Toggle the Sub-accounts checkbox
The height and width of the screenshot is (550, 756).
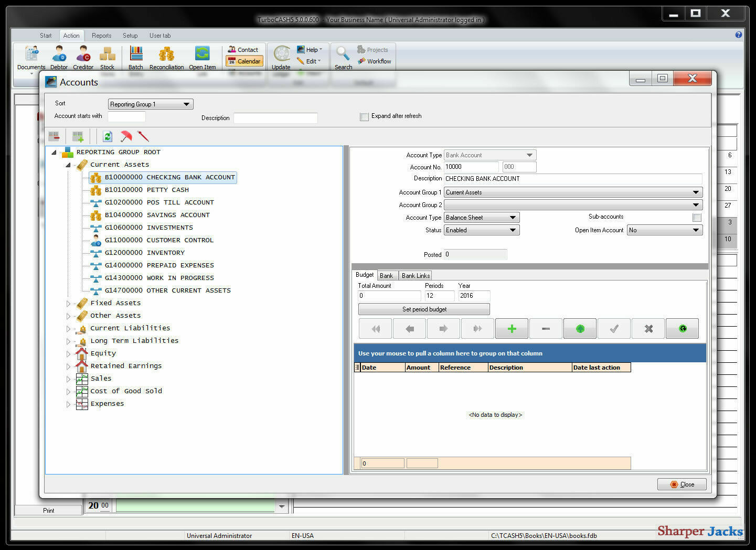697,217
